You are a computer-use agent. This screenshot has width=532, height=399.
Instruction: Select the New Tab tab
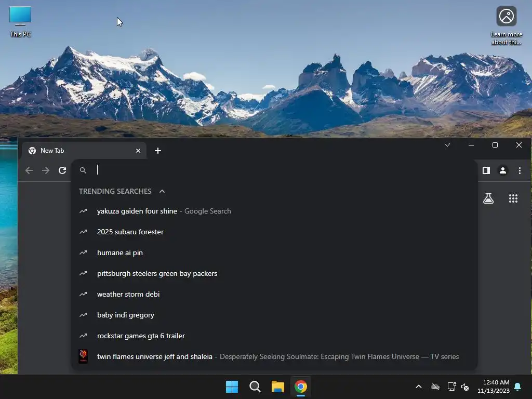(84, 151)
